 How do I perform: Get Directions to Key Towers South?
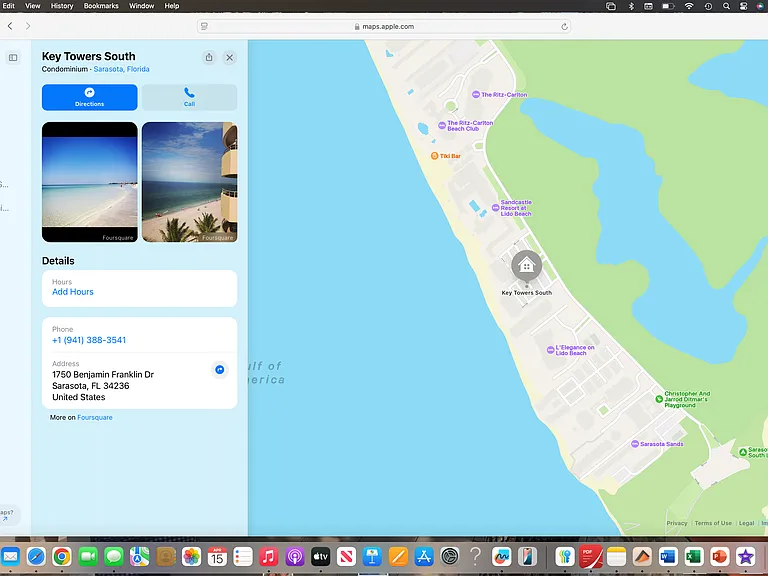coord(90,97)
